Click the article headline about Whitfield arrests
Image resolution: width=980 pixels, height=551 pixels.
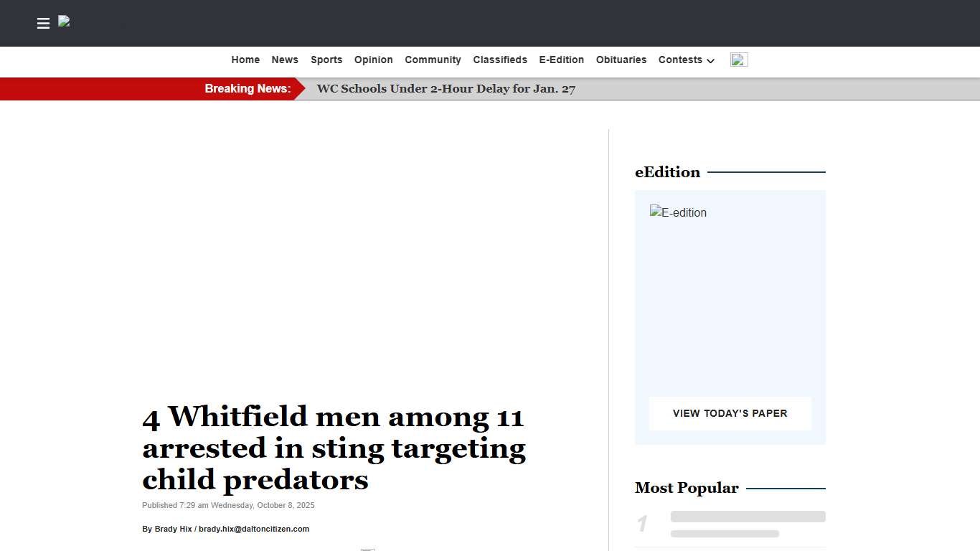[334, 448]
